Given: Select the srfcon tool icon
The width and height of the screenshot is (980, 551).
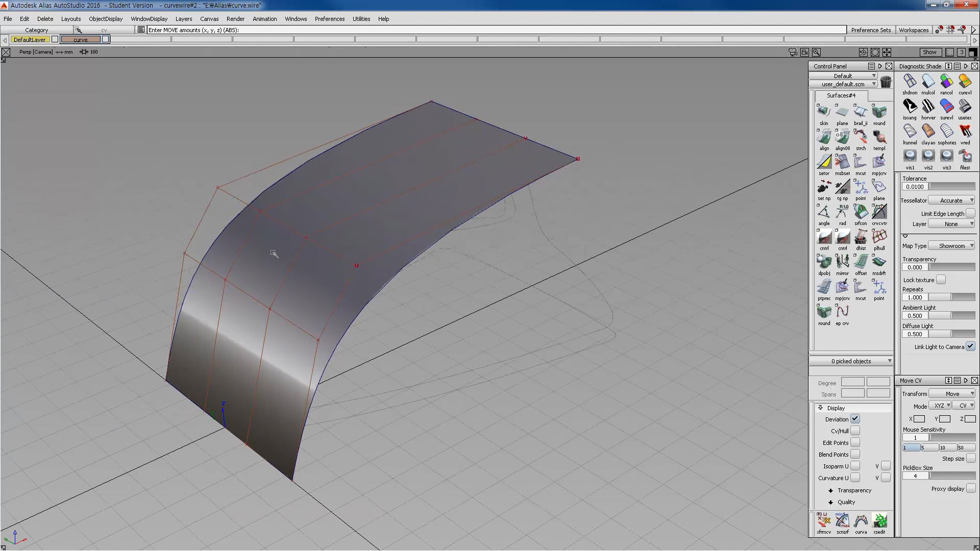Looking at the screenshot, I should [x=861, y=211].
